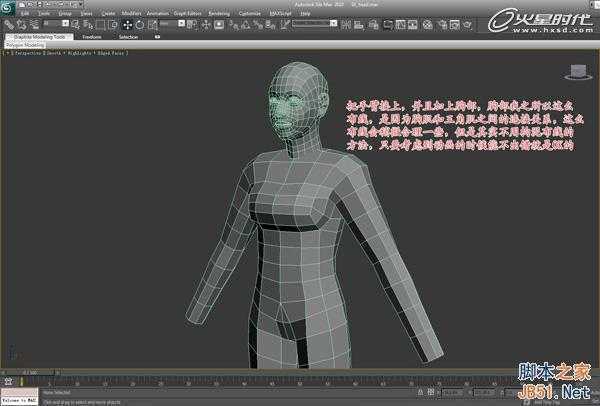This screenshot has width=600, height=406.
Task: Click the Key Mode toggle icon by timeline
Action: [8, 381]
